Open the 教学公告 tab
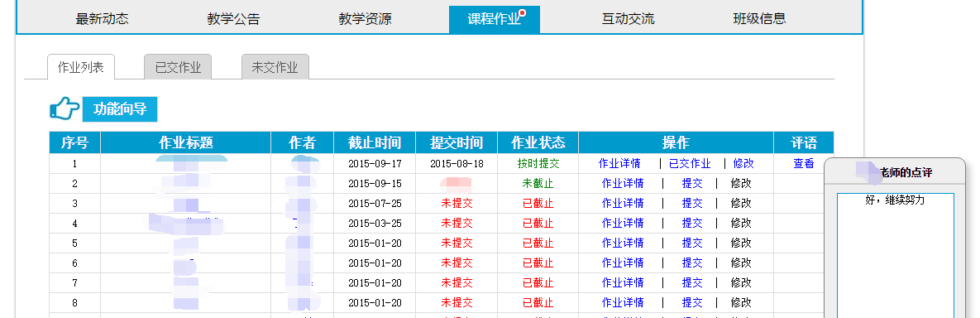This screenshot has height=318, width=980. point(233,19)
